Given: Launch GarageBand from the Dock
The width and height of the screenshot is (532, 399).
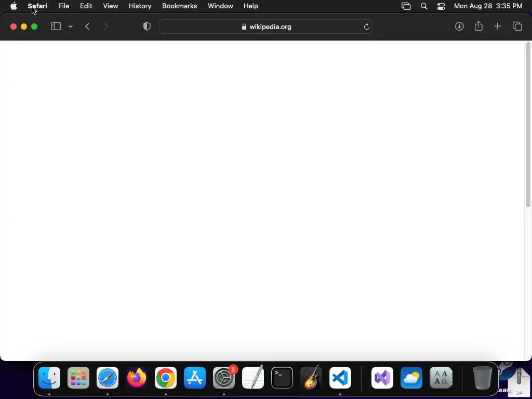Looking at the screenshot, I should coord(311,377).
